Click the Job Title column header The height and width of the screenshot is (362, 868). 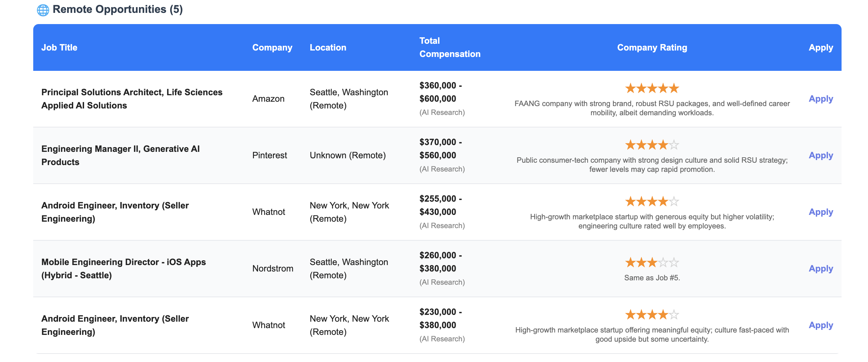coord(59,47)
